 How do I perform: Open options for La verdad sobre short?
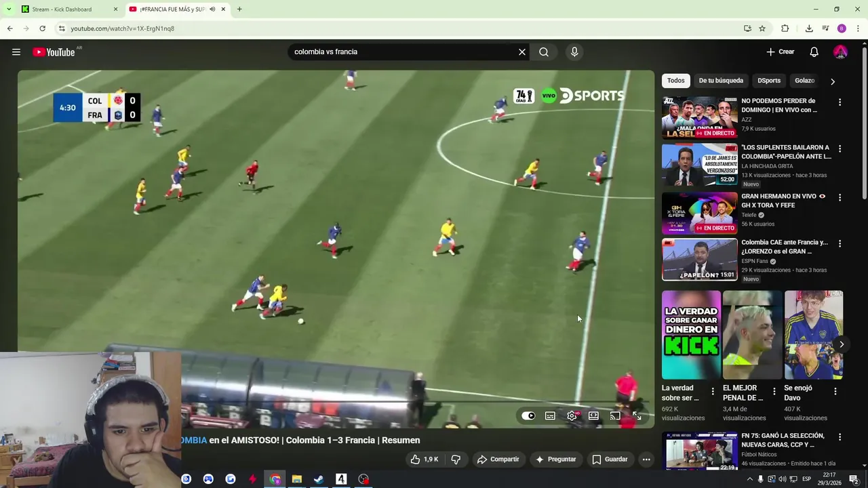pyautogui.click(x=712, y=391)
